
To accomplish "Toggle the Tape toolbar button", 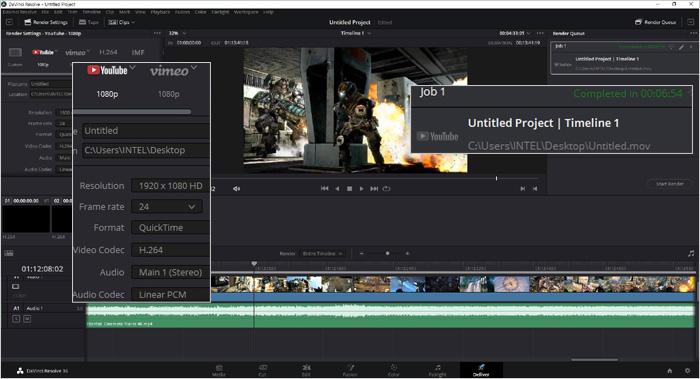I will tap(88, 22).
